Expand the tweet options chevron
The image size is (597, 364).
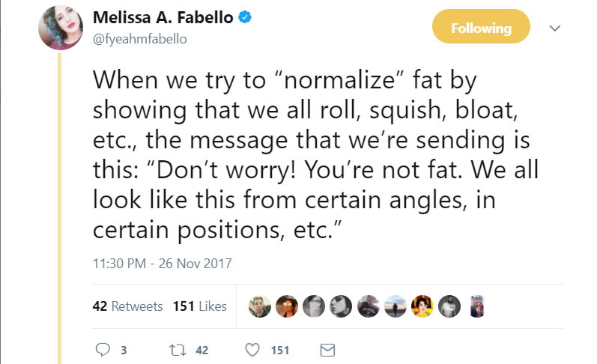(555, 28)
